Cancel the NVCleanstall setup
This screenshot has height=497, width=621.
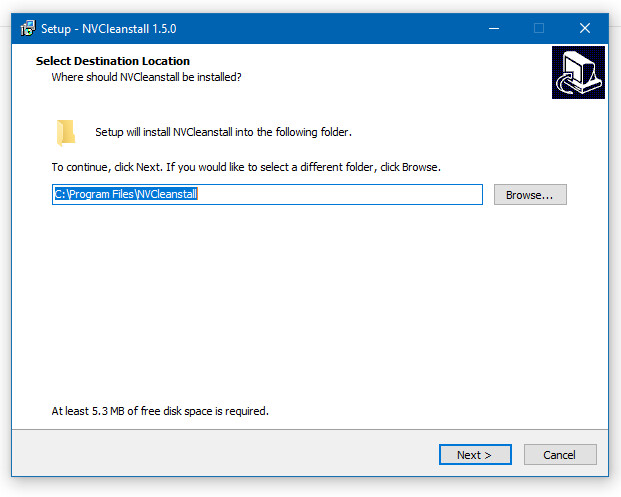point(560,455)
